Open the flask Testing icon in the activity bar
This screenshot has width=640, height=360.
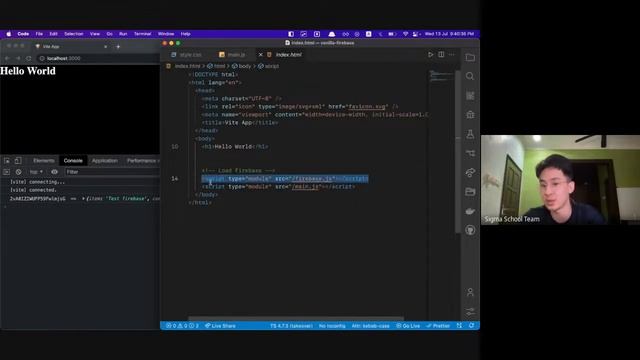click(470, 134)
